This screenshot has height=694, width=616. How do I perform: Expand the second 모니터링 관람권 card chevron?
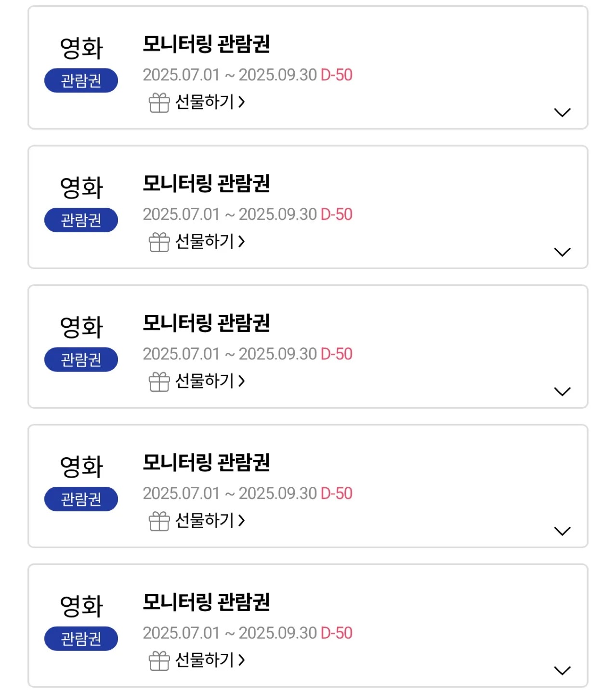click(562, 252)
